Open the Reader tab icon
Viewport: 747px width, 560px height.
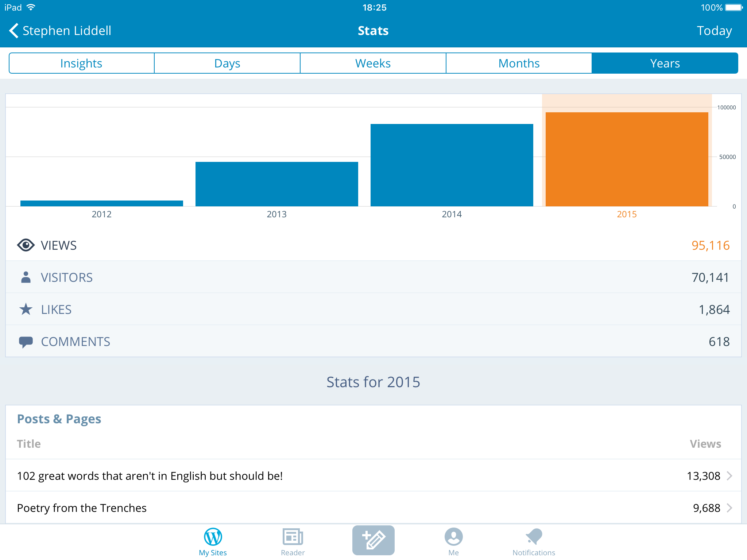293,537
